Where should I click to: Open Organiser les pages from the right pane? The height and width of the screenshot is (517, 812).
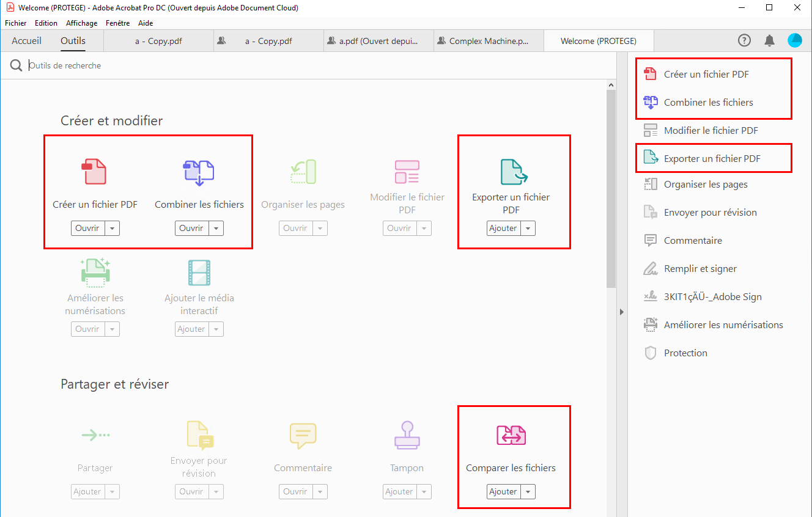pyautogui.click(x=706, y=184)
